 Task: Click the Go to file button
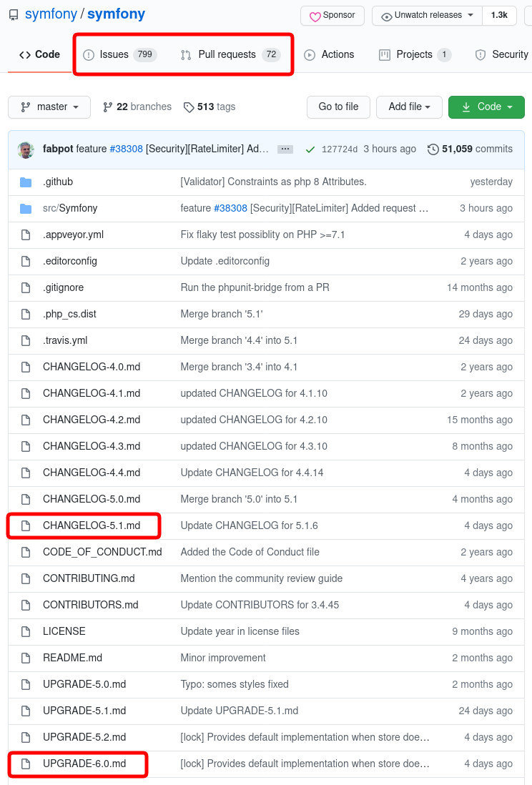click(x=338, y=107)
